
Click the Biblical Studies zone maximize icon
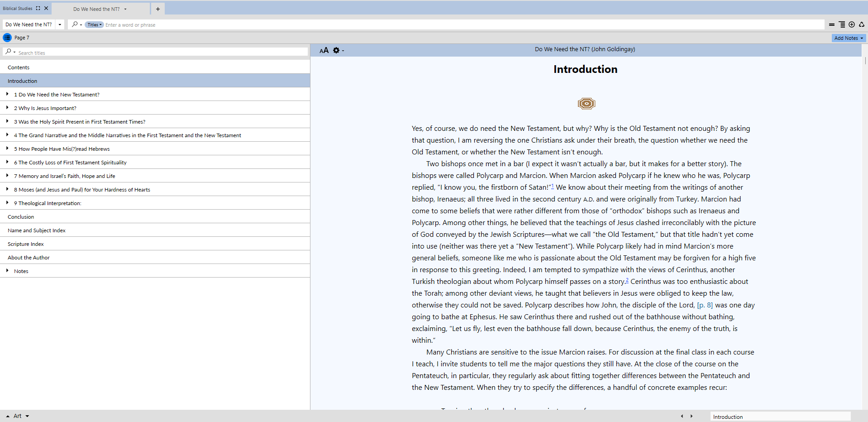click(38, 8)
